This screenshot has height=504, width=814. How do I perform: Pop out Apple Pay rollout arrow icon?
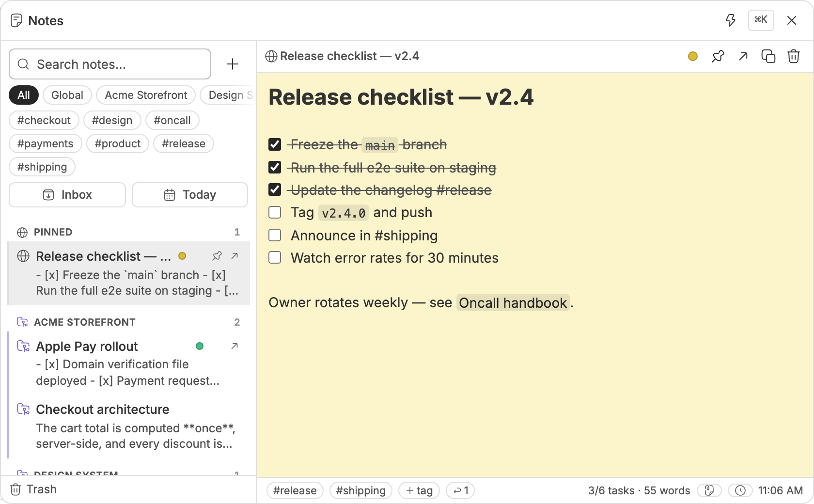tap(235, 346)
